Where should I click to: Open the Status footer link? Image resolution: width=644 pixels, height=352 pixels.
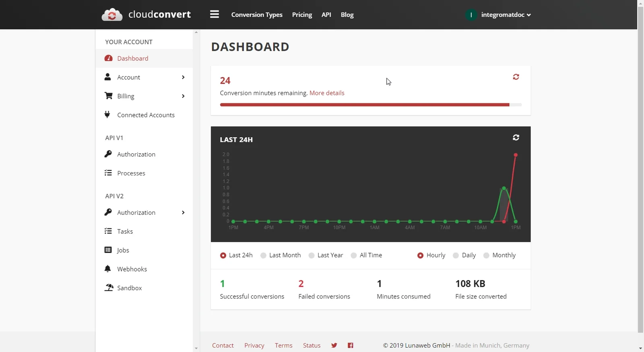coord(312,346)
